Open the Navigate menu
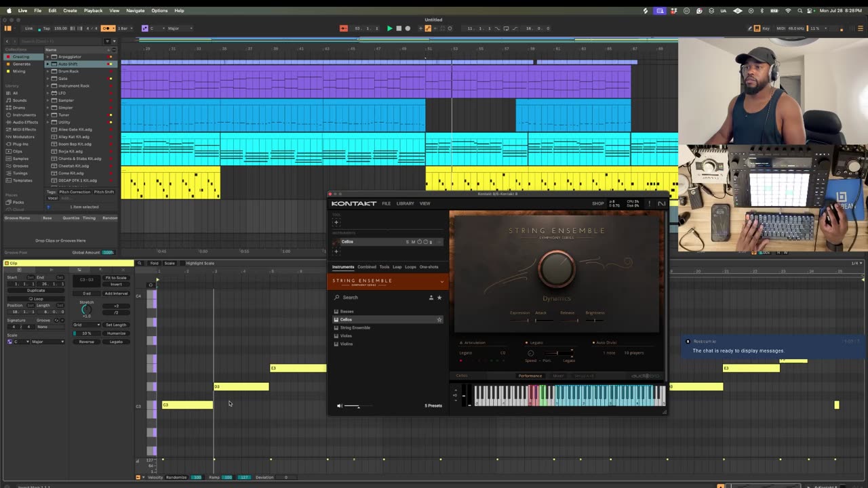 coord(135,10)
